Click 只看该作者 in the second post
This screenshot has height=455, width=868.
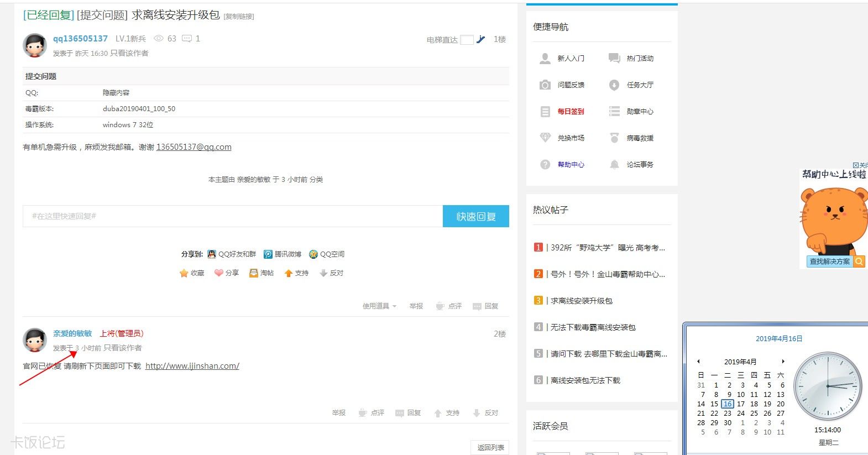pyautogui.click(x=123, y=348)
